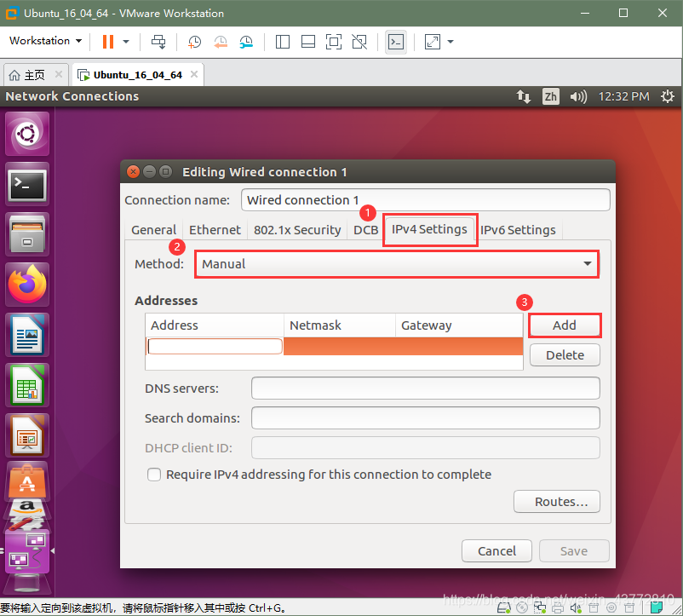This screenshot has height=616, width=683.
Task: Take a snapshot of this virtual machine
Action: pos(194,42)
